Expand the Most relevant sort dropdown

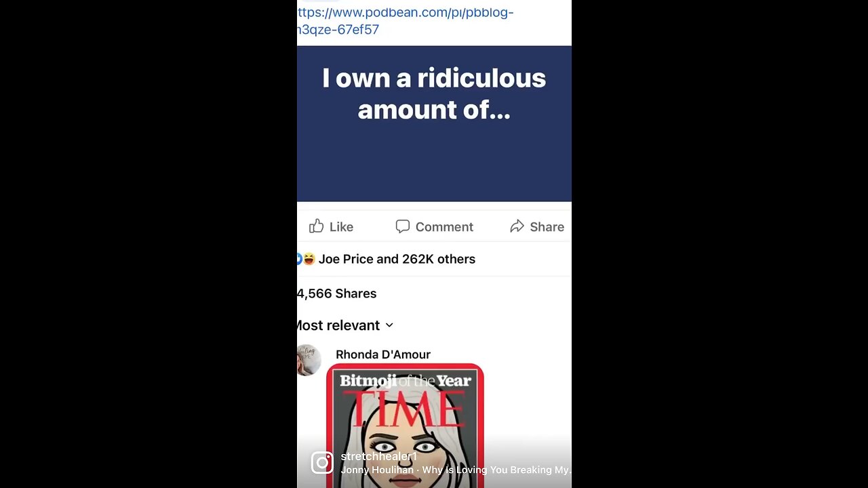click(344, 325)
